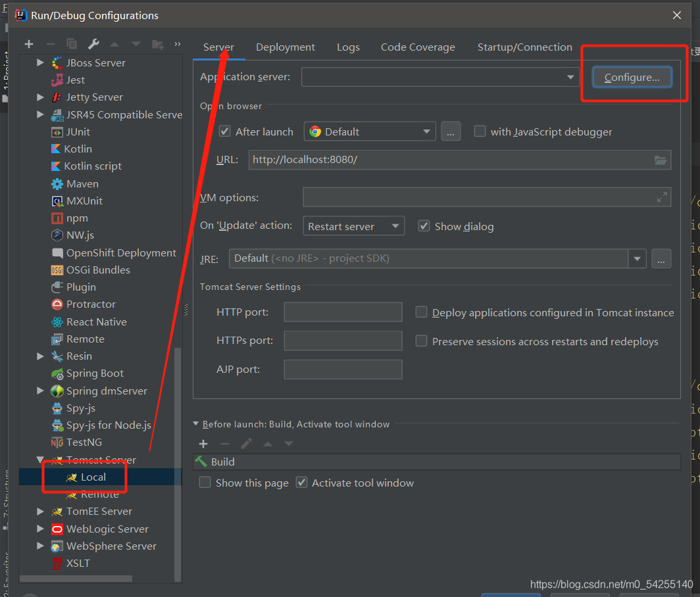This screenshot has width=700, height=597.
Task: Expand JSR45 Compatible Server node
Action: pos(40,114)
